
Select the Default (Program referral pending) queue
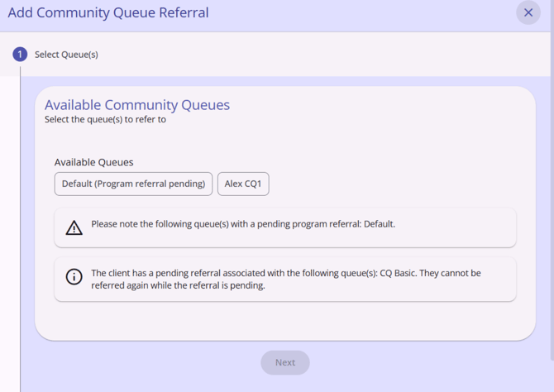click(133, 184)
